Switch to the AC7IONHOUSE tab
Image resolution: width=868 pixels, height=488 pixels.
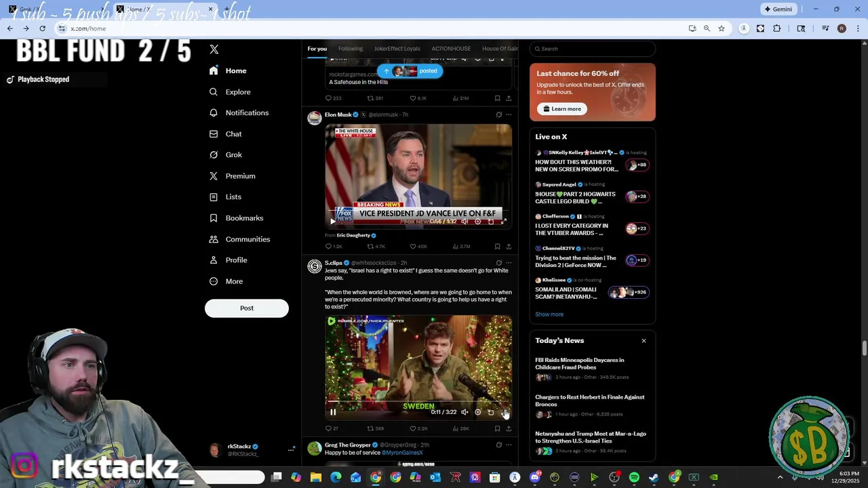coord(451,49)
